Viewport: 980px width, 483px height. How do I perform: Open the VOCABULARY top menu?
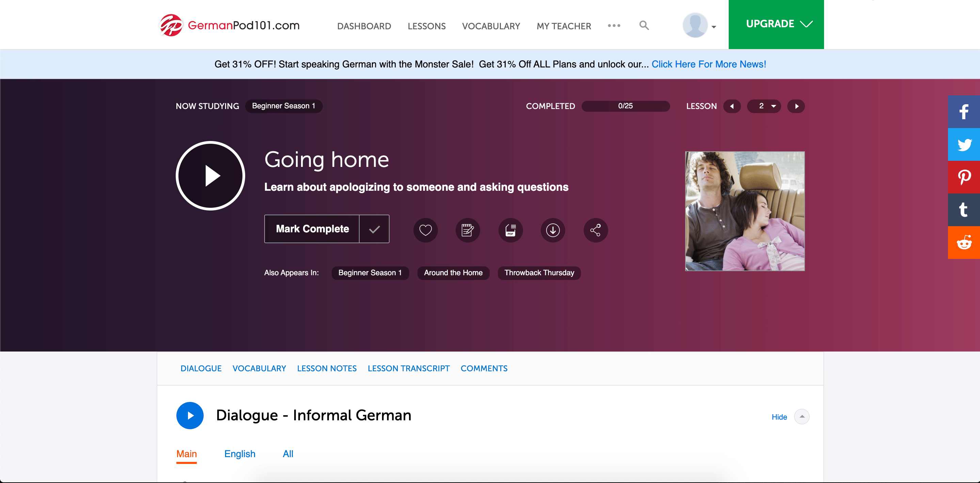click(491, 26)
